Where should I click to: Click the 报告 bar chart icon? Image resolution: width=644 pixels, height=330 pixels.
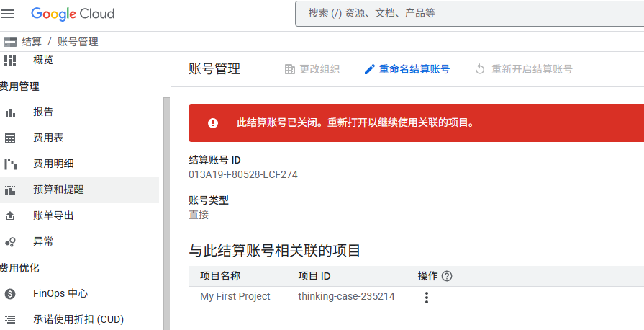tap(10, 112)
